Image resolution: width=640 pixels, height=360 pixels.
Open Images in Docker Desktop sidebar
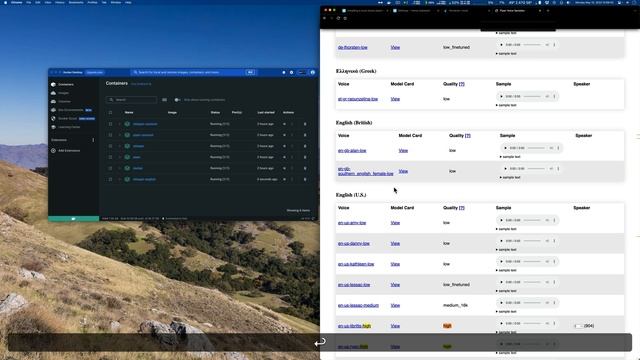63,93
